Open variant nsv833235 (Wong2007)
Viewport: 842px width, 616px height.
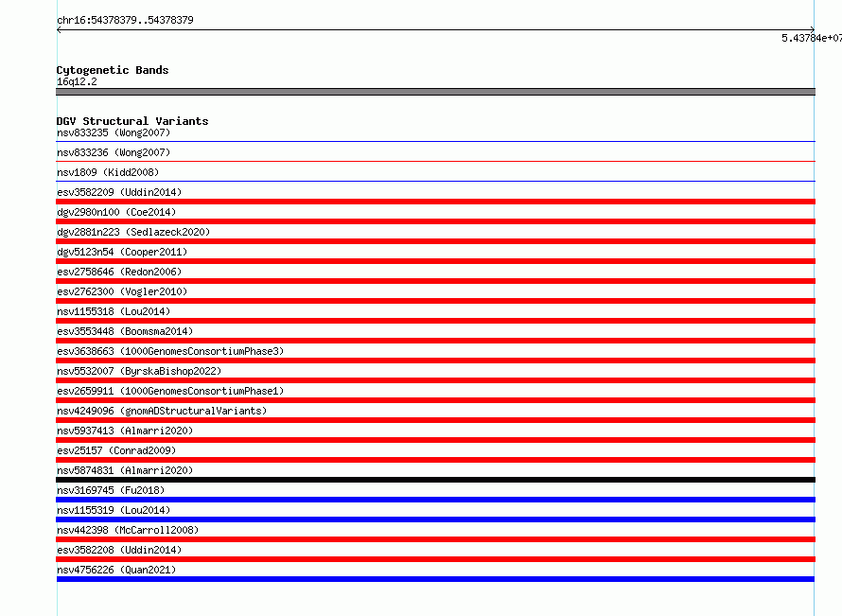pyautogui.click(x=114, y=132)
